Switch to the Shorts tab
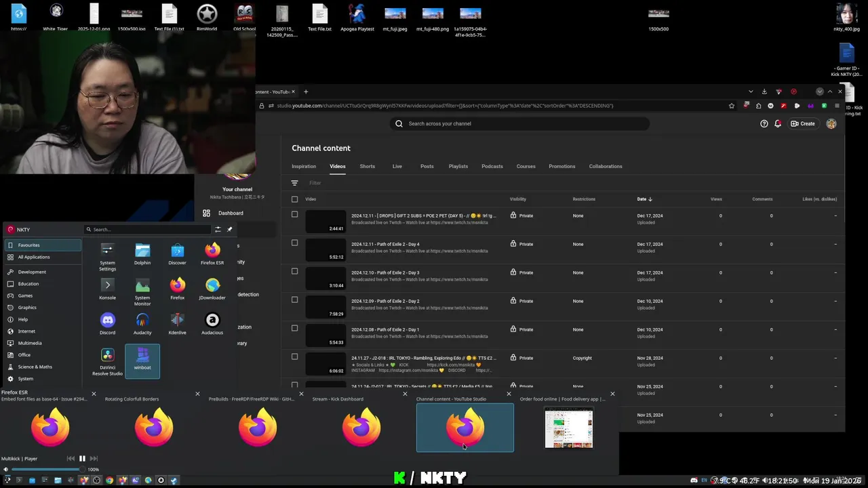The height and width of the screenshot is (488, 868). tap(368, 166)
